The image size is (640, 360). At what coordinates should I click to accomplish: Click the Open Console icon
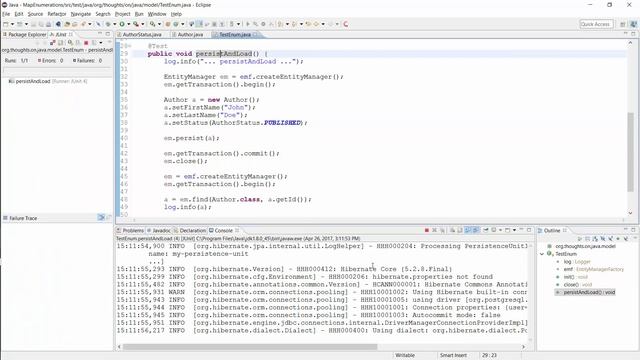pos(507,230)
